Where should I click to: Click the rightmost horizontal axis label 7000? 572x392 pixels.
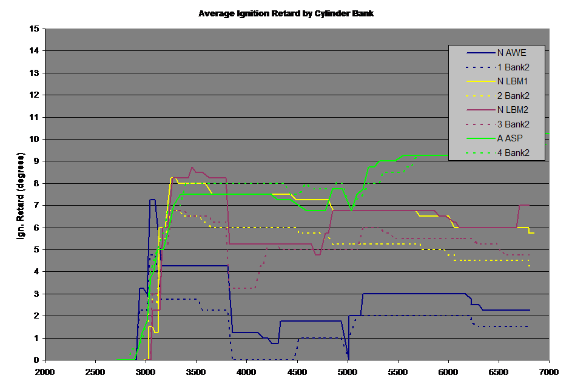(549, 371)
